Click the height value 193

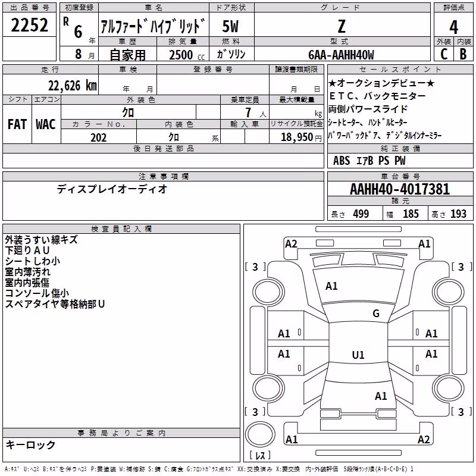pyautogui.click(x=458, y=214)
